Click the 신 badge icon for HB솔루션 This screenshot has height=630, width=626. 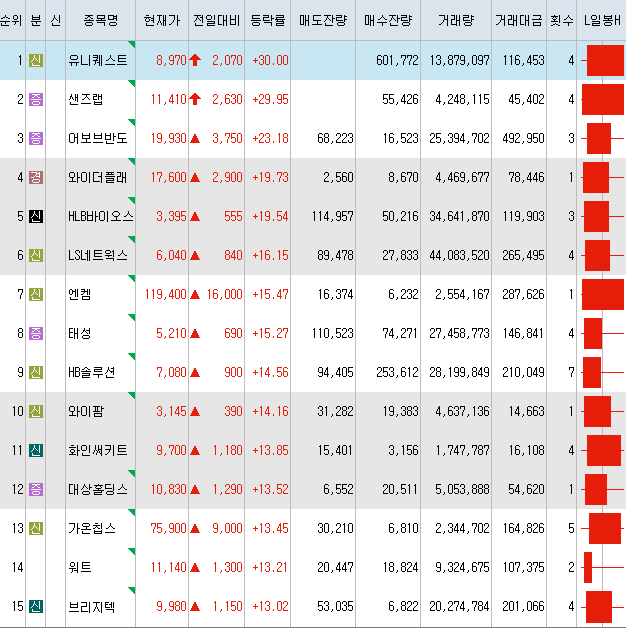(36, 372)
